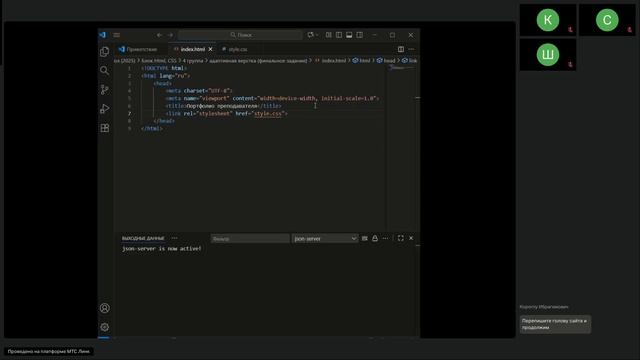
Task: Click the closing </html> tag line
Action: [151, 129]
